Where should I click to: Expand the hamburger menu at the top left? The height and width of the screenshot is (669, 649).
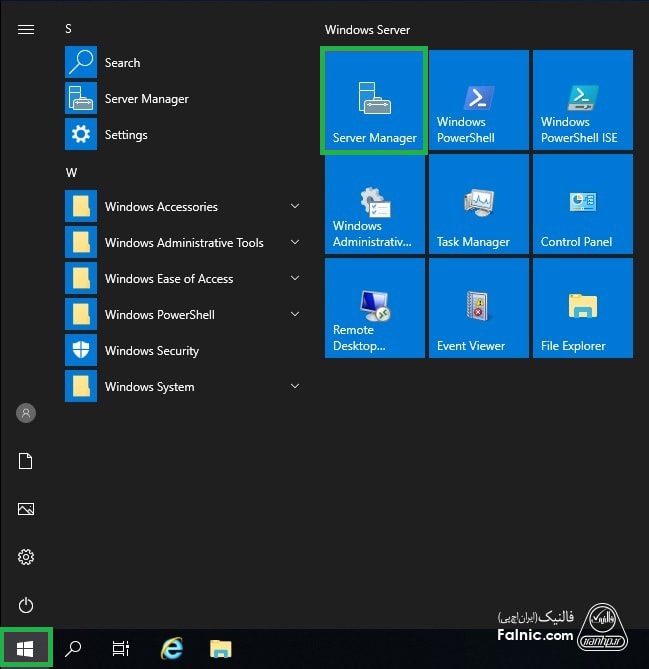pyautogui.click(x=26, y=30)
